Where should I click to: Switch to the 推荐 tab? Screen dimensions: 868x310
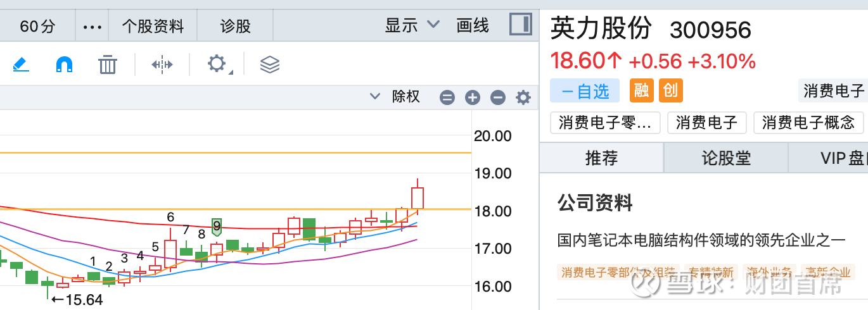[x=601, y=158]
